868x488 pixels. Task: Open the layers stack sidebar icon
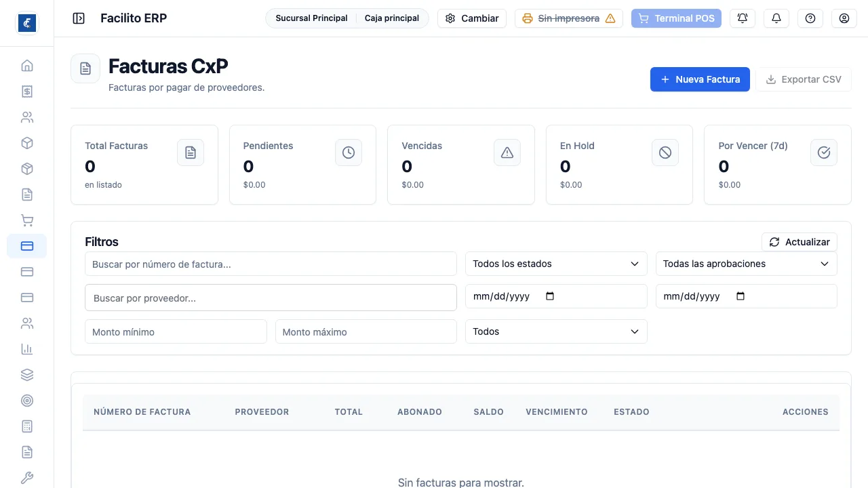pos(27,375)
